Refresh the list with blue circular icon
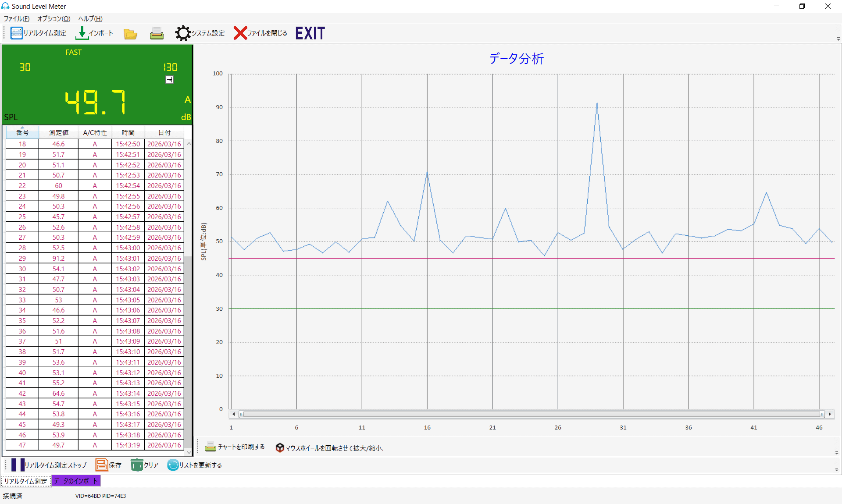The height and width of the screenshot is (504, 842). click(x=173, y=465)
